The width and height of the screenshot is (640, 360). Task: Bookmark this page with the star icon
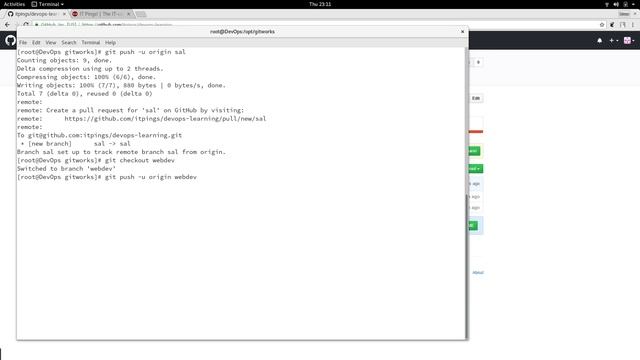[x=602, y=24]
